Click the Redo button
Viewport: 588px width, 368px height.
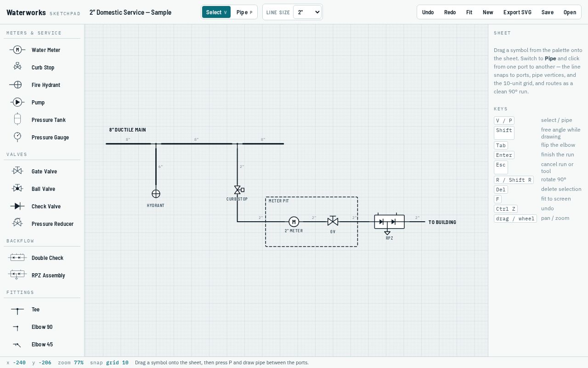pyautogui.click(x=450, y=12)
